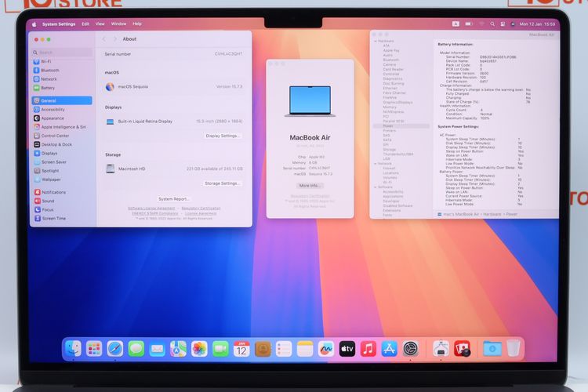Click the Display Settings button

point(223,136)
